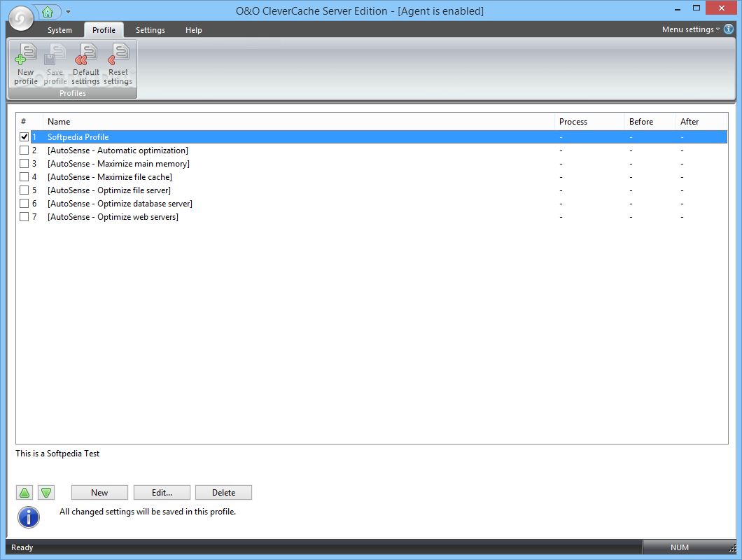Enable the Optimize database server checkbox

coord(24,203)
